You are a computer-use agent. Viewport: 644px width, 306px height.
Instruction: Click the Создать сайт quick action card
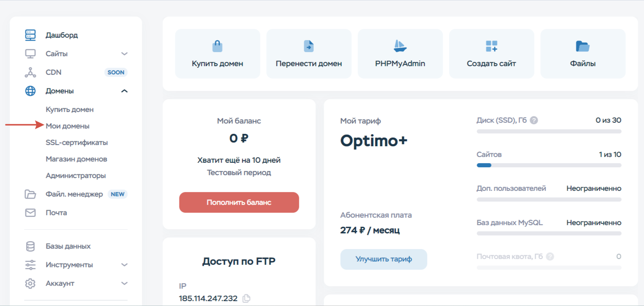(491, 54)
